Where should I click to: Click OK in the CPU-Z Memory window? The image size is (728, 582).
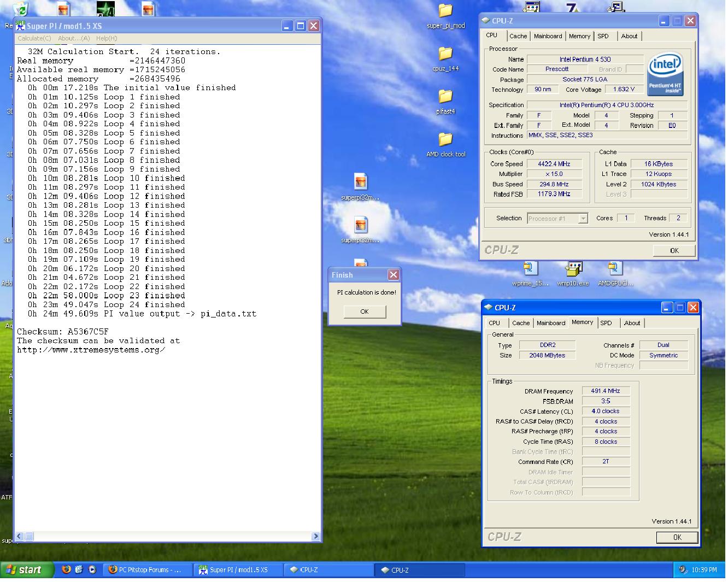[677, 537]
